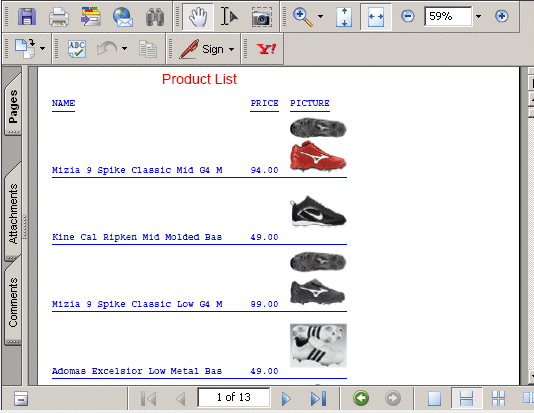Click the red Mizia shoe picture
Viewport: 534px width, 413px height.
tap(318, 156)
